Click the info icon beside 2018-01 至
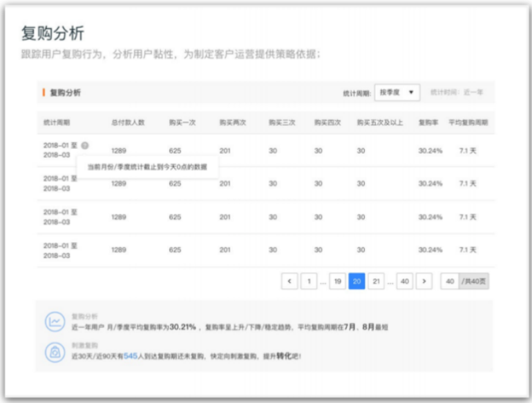 click(85, 146)
